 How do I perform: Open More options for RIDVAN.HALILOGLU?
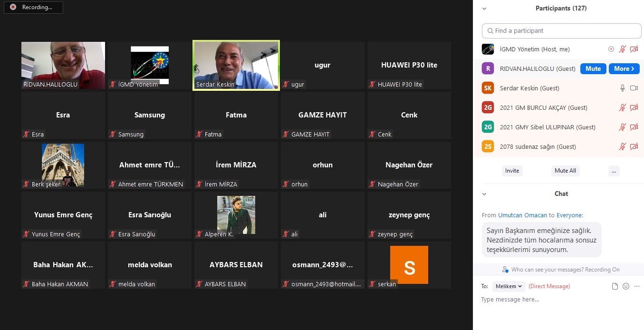point(624,68)
